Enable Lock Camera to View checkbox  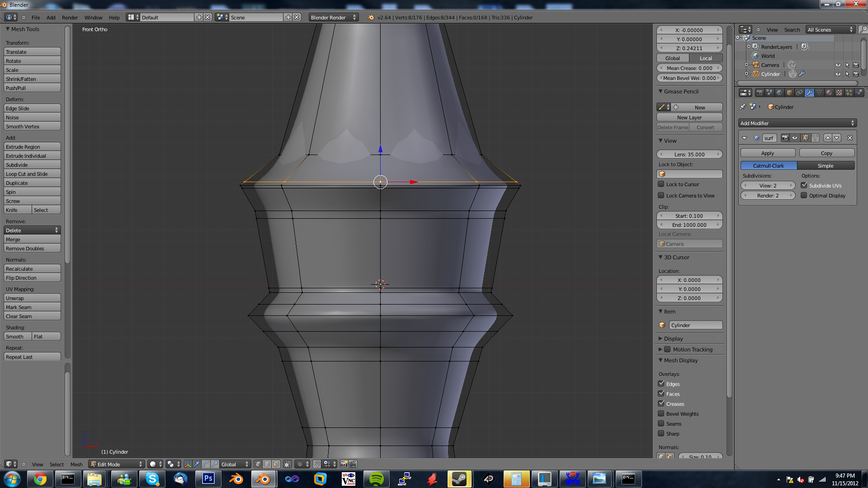(x=661, y=195)
